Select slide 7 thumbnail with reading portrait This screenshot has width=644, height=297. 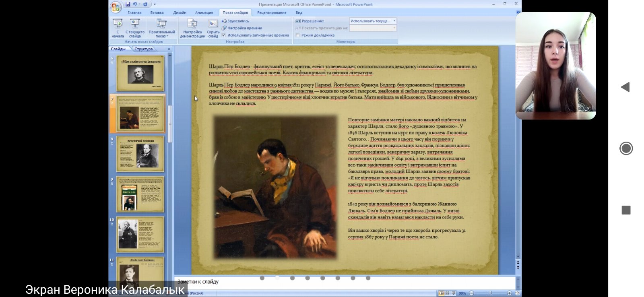(140, 114)
